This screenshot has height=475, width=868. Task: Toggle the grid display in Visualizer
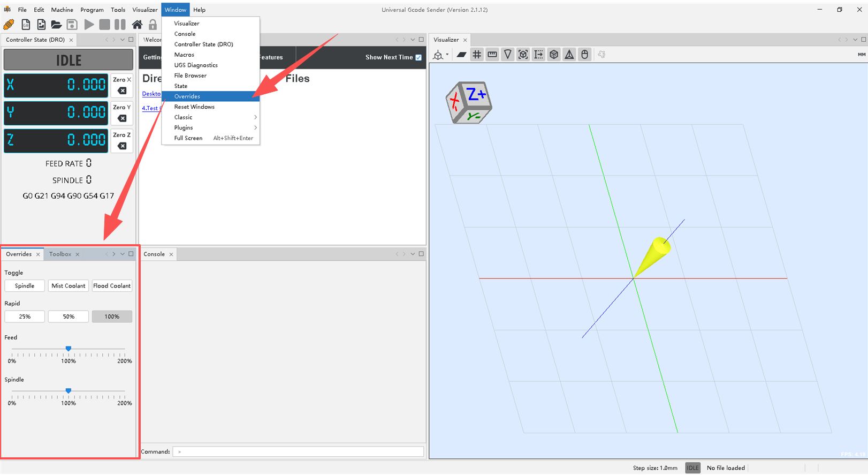pos(477,55)
